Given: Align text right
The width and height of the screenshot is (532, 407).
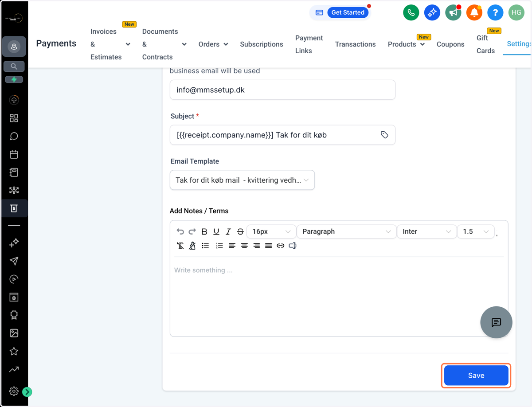Looking at the screenshot, I should (256, 246).
